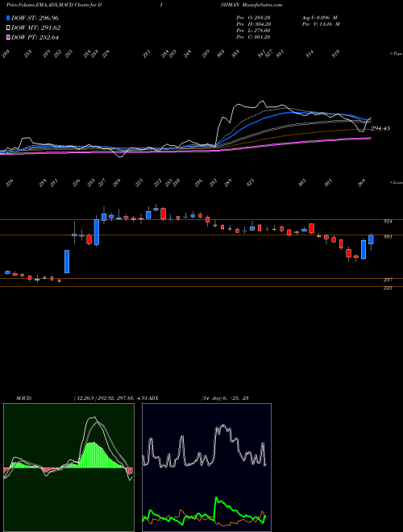
Task: Select the Pre O: 288.20 value
Action: click(x=253, y=18)
